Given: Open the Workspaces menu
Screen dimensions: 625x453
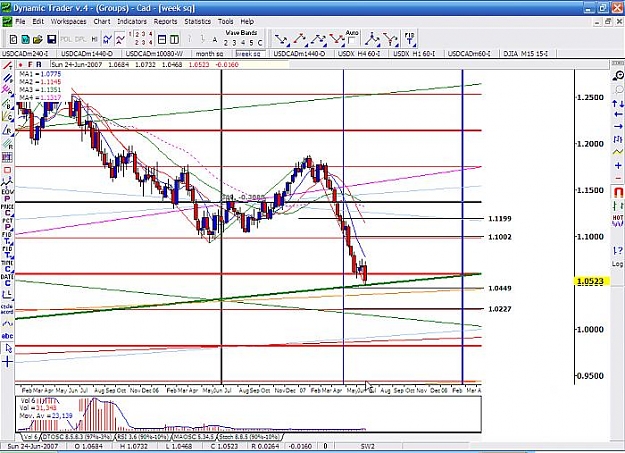Looking at the screenshot, I should [68, 22].
